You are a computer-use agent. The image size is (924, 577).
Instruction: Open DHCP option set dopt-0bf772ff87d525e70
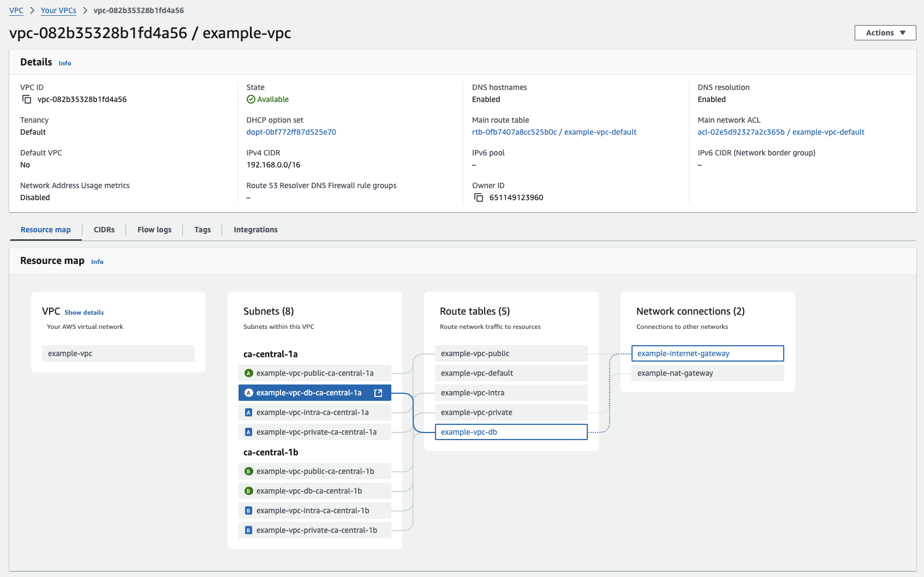(291, 132)
